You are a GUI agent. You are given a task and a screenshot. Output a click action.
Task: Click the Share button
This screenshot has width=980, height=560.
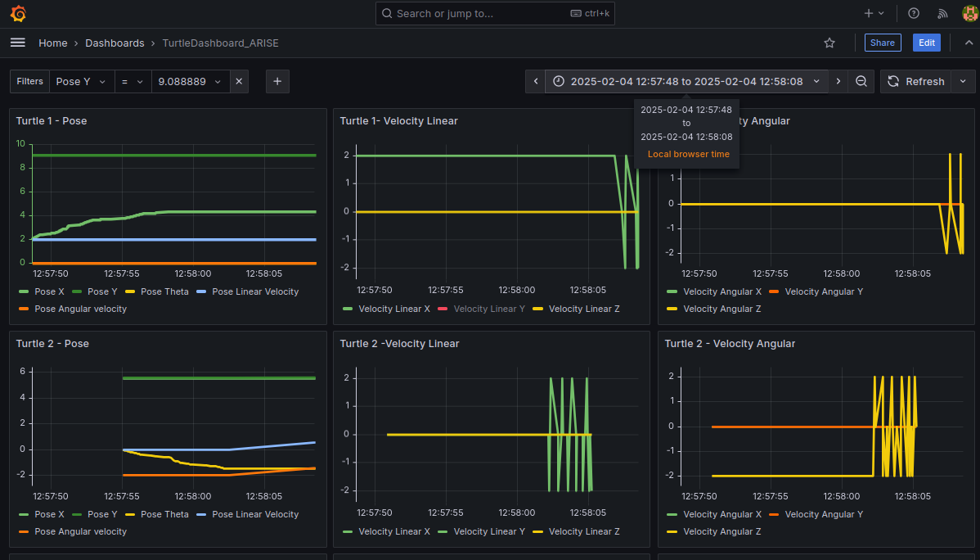883,43
